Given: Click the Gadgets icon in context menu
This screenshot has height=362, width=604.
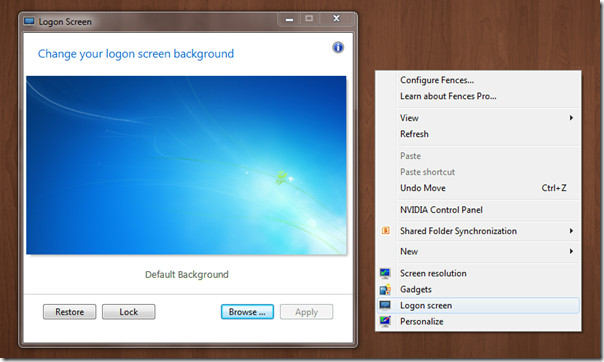Looking at the screenshot, I should click(385, 289).
